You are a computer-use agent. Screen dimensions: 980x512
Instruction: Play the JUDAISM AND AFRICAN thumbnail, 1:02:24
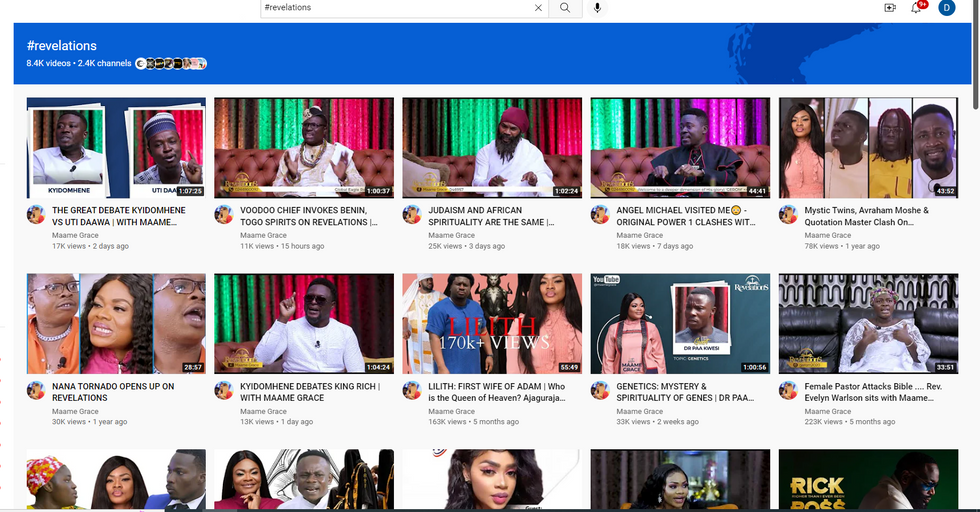pyautogui.click(x=492, y=148)
